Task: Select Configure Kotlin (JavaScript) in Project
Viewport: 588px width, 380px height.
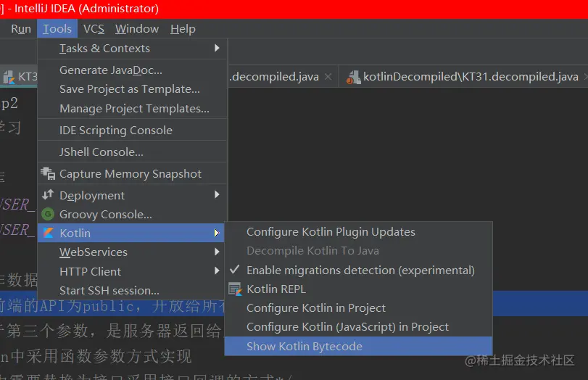Action: 358,327
